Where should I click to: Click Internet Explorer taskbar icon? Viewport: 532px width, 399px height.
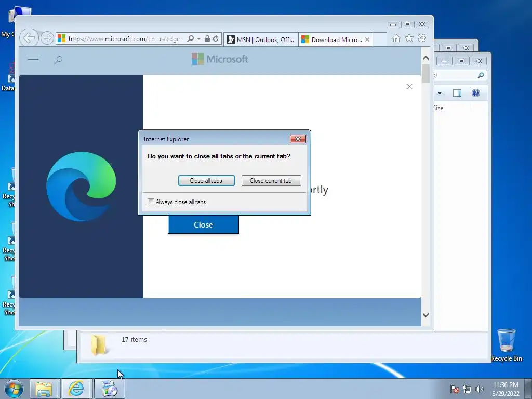[x=76, y=389]
